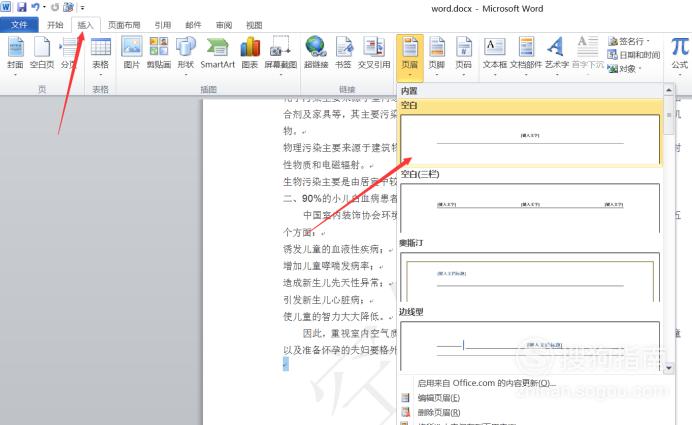This screenshot has width=692, height=425.
Task: Insert a Chart (图表)
Action: coord(250,53)
